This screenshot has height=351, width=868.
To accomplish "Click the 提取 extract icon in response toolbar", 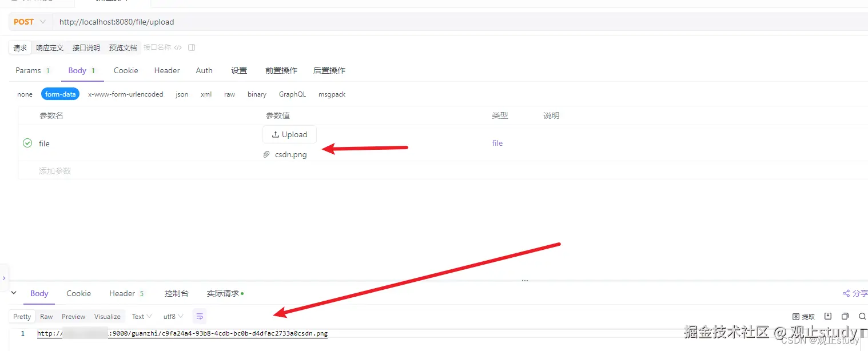I will point(803,316).
